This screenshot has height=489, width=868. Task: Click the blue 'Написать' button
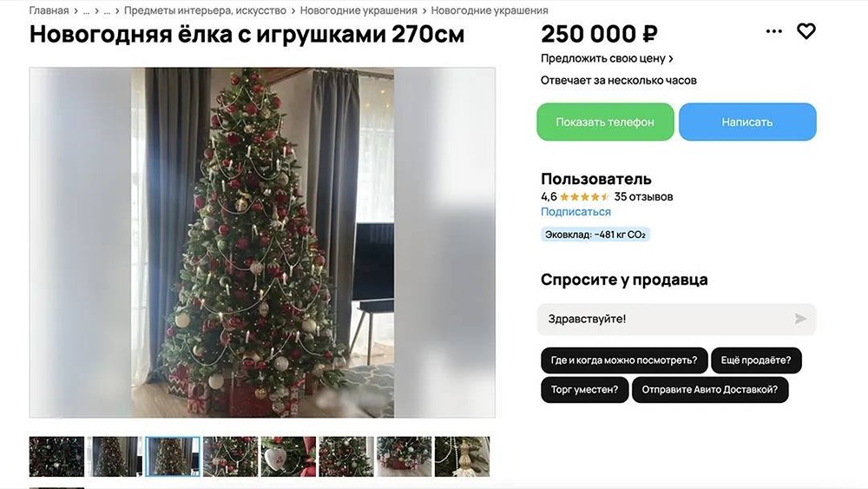[x=747, y=122]
